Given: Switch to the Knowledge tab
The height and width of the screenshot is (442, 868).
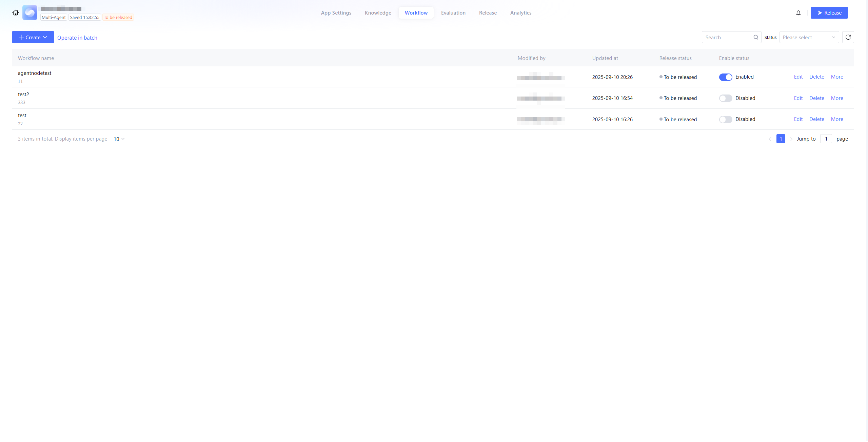Looking at the screenshot, I should pos(378,13).
